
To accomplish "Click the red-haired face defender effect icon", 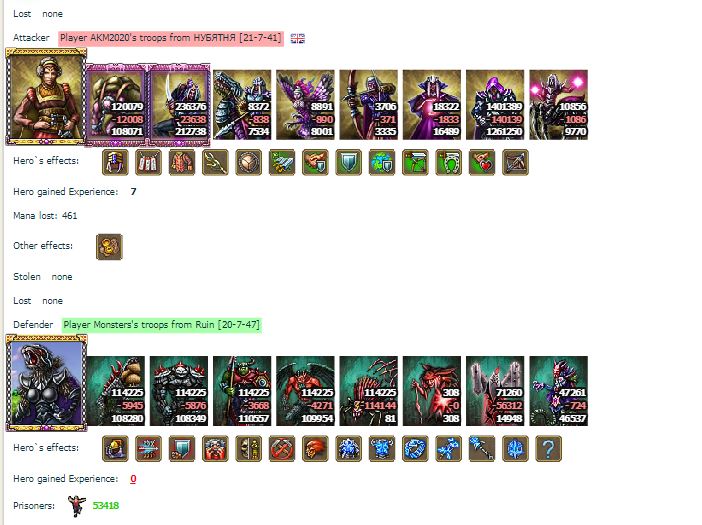I will click(315, 448).
